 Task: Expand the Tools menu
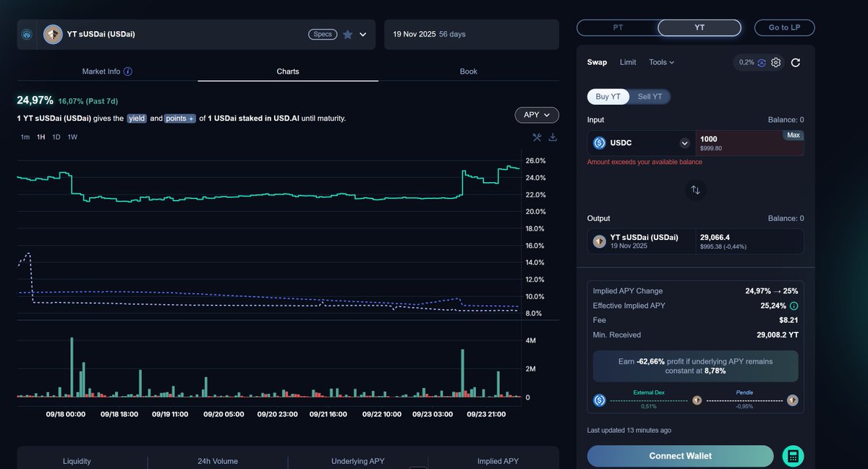point(660,62)
